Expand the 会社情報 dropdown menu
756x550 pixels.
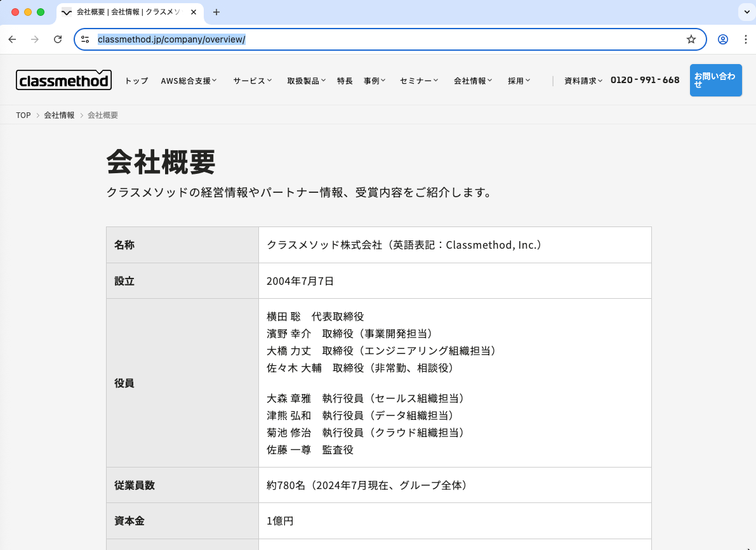(x=472, y=81)
